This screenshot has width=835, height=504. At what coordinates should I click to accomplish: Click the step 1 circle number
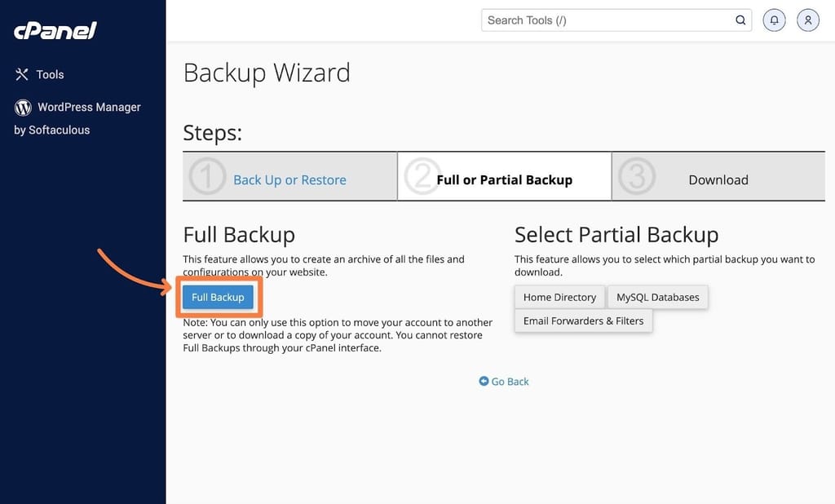207,176
